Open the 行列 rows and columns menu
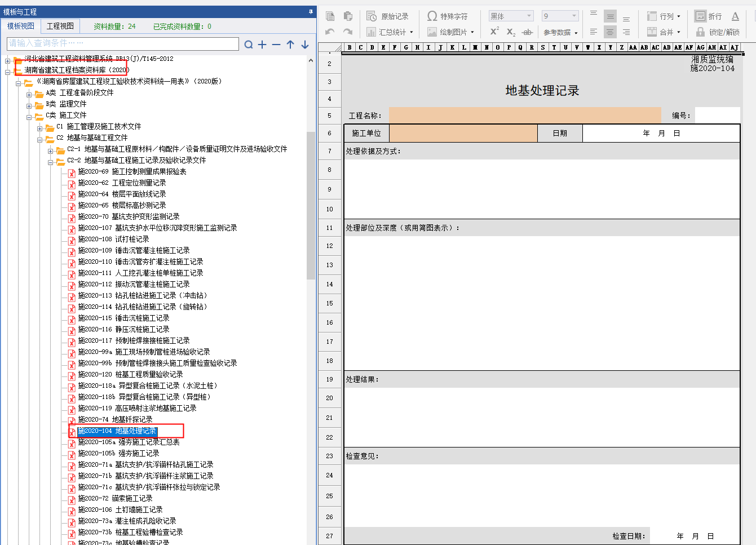The width and height of the screenshot is (756, 545). pyautogui.click(x=664, y=16)
